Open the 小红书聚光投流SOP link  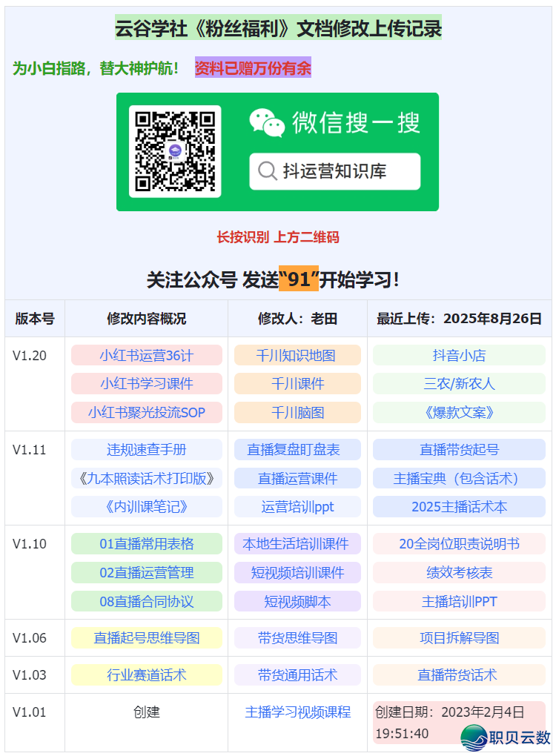[x=147, y=412]
